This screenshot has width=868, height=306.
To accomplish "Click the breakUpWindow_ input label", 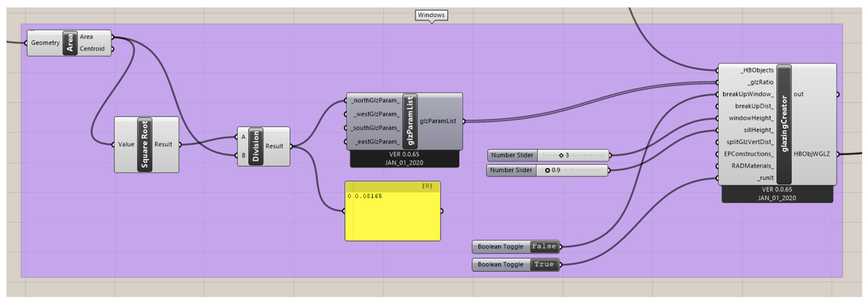I will 748,94.
